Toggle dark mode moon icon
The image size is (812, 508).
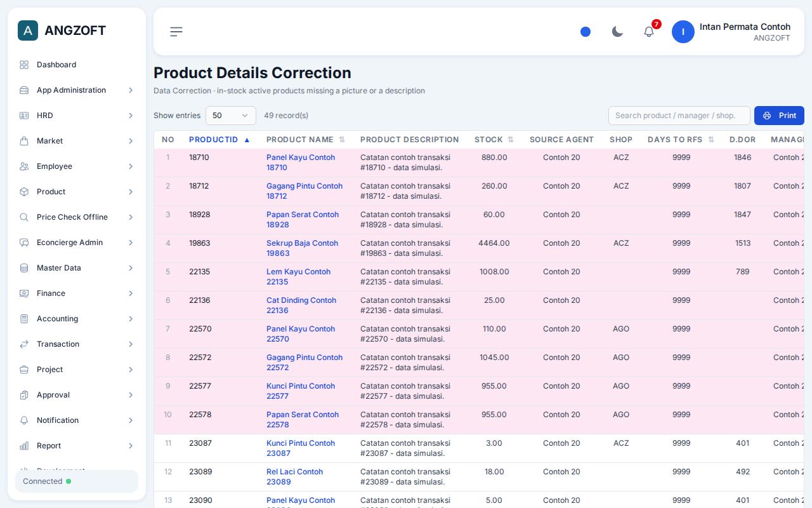[x=617, y=32]
